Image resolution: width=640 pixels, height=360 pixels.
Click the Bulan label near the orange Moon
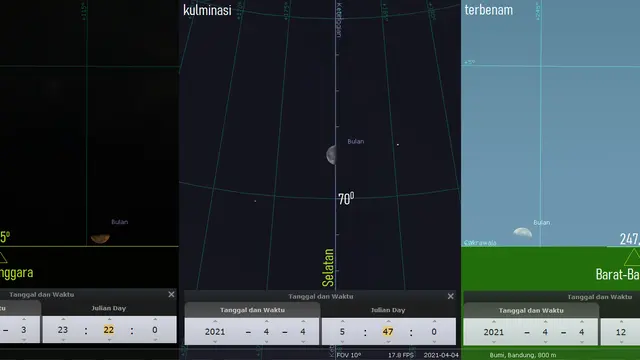pyautogui.click(x=120, y=222)
